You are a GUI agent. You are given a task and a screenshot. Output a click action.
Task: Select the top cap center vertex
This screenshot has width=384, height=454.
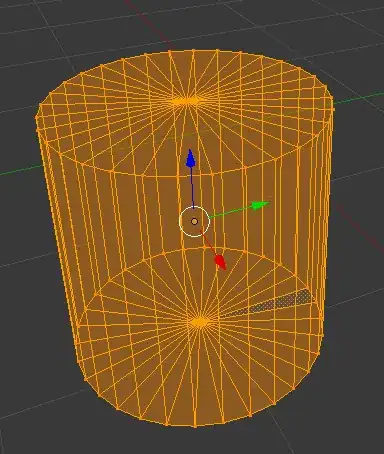click(x=187, y=101)
